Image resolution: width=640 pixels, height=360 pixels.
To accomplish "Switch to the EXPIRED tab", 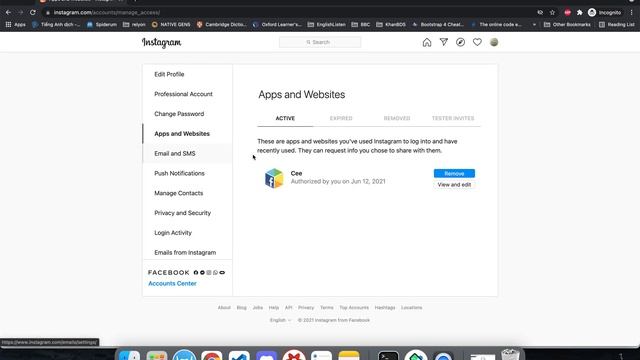I will (341, 118).
